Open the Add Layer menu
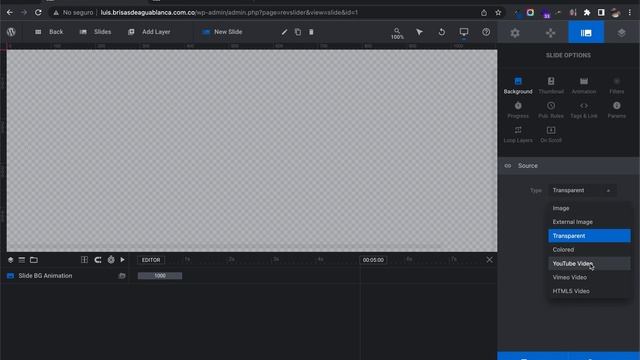Image resolution: width=640 pixels, height=360 pixels. 149,32
